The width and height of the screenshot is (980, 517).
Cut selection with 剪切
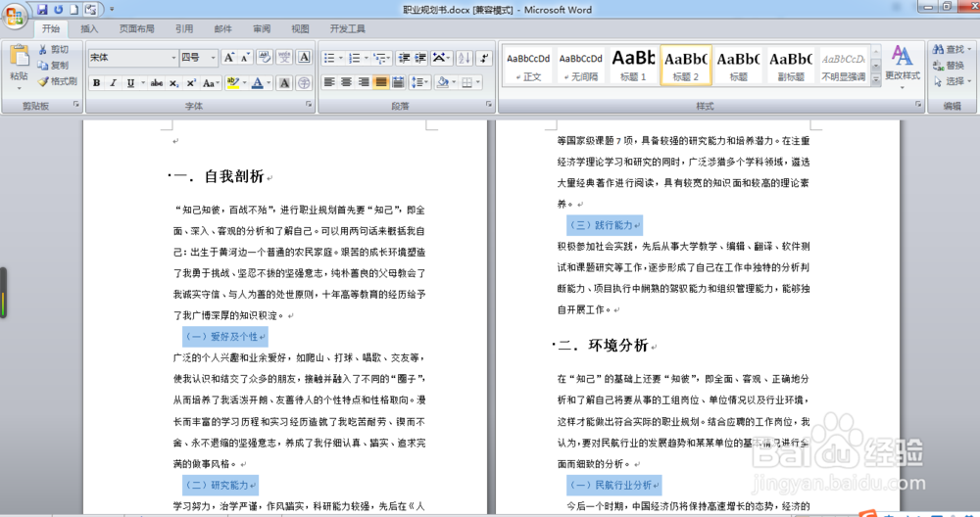coord(53,49)
